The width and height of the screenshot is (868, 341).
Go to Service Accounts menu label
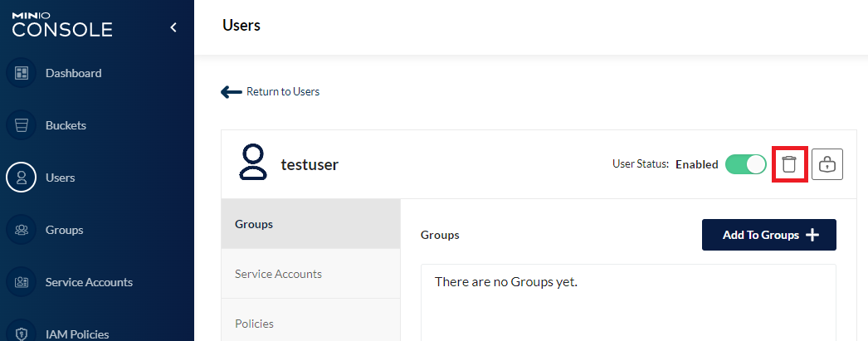tap(89, 282)
